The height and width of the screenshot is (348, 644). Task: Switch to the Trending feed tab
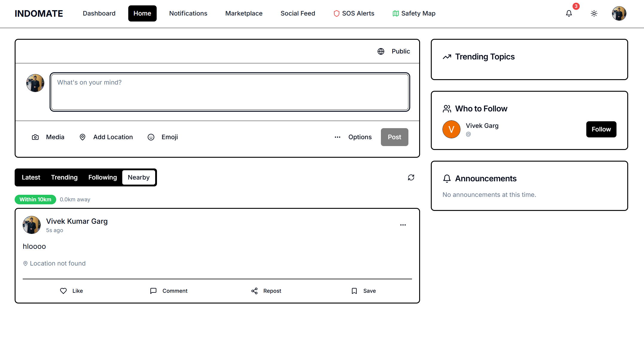click(x=64, y=177)
